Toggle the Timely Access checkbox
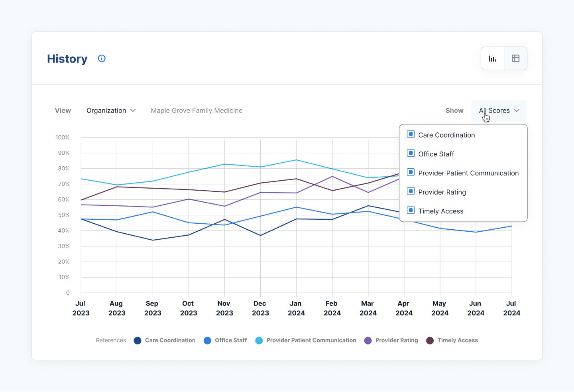574x392 pixels. click(x=411, y=211)
